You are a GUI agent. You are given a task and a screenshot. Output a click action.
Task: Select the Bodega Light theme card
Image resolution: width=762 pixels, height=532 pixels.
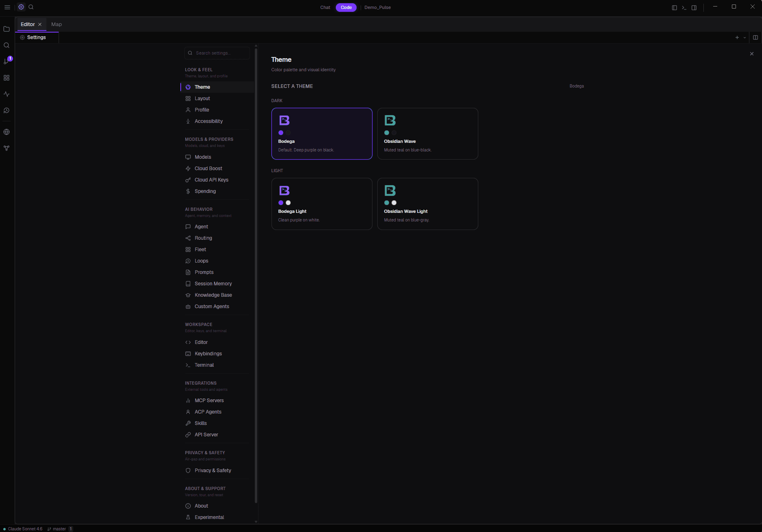[x=322, y=204]
